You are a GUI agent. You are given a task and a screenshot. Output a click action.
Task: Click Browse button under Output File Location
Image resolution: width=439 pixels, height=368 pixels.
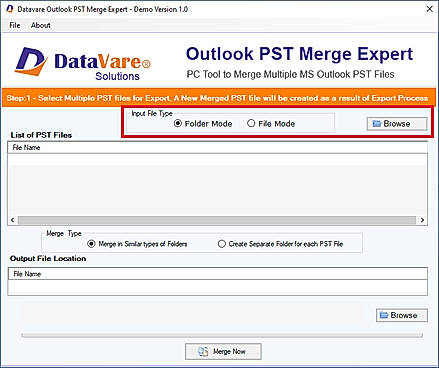402,315
